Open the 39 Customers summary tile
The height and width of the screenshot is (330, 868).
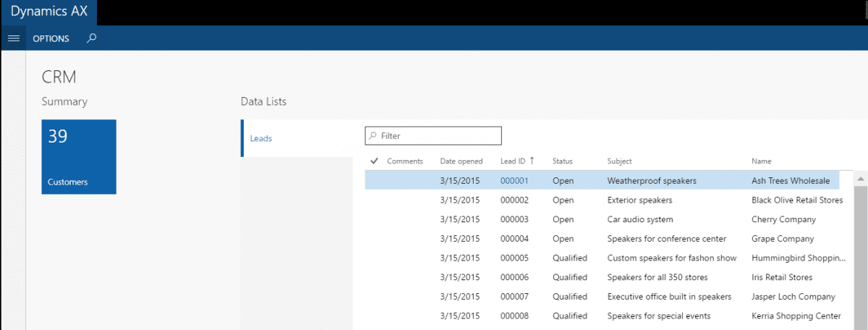(x=79, y=157)
